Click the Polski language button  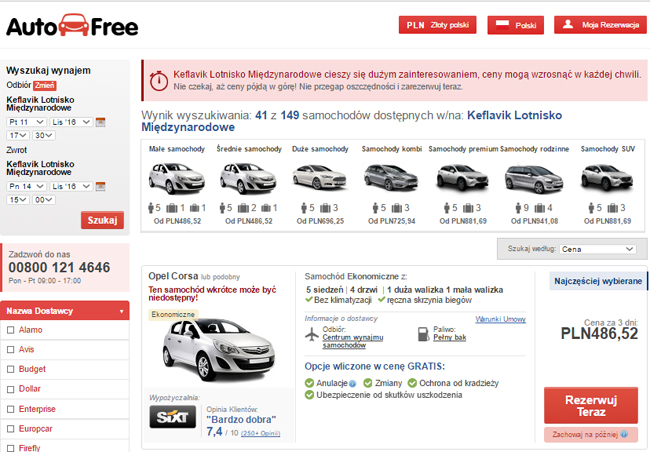point(516,25)
